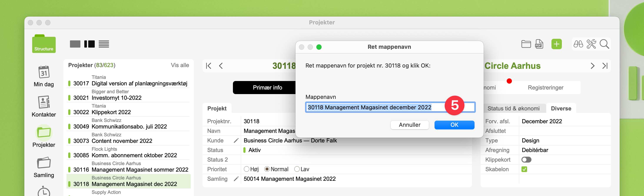Toggle the Klippekort switch

coord(526,160)
